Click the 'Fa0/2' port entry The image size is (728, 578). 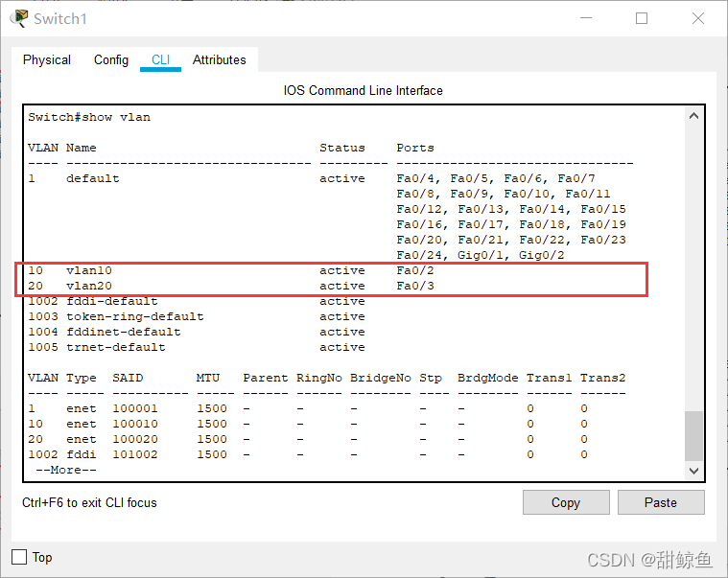click(x=415, y=270)
